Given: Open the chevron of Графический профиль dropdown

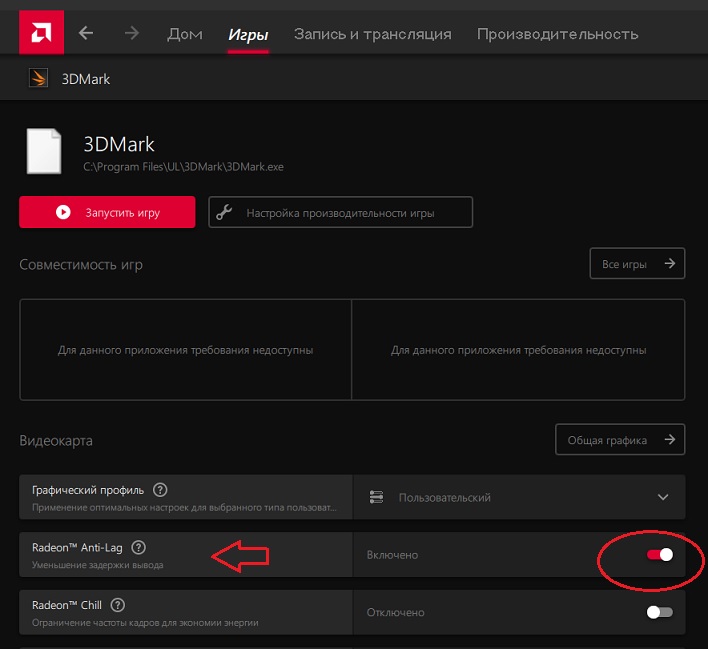Looking at the screenshot, I should click(x=663, y=497).
